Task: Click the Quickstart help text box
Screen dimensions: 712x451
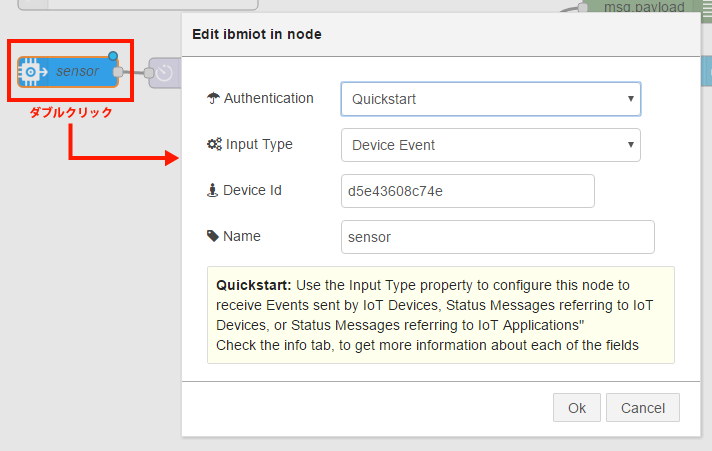Action: (x=440, y=315)
